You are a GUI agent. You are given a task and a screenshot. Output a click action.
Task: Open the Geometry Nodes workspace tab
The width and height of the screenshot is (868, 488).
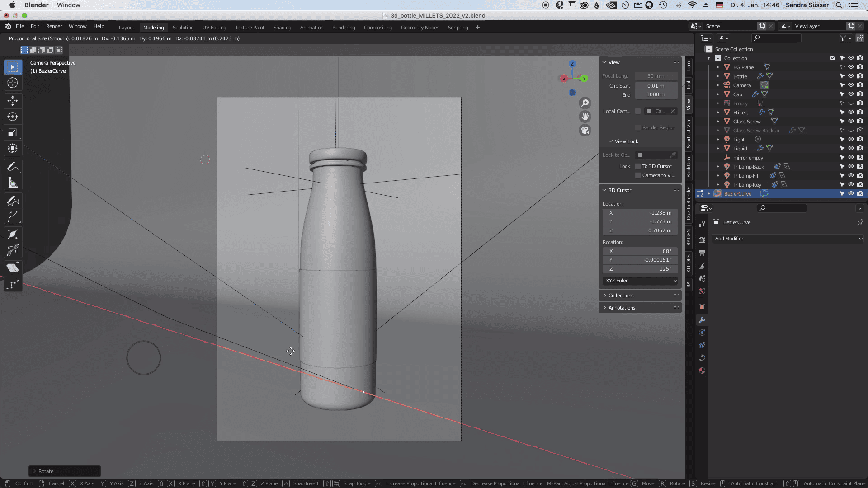(x=420, y=28)
